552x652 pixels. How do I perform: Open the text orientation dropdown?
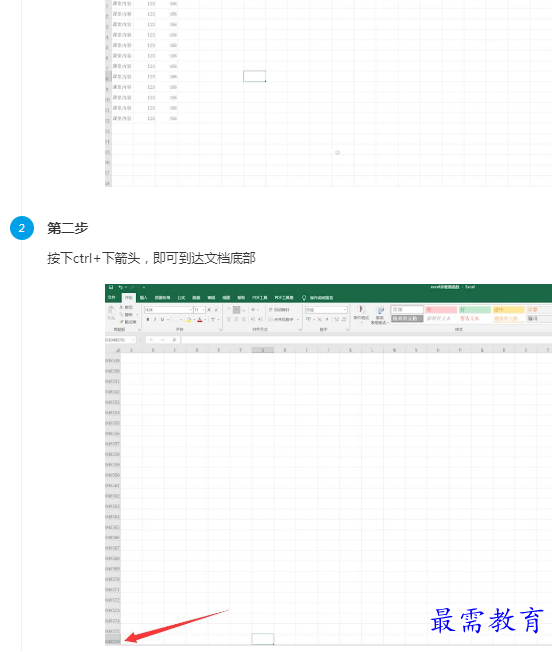254,310
